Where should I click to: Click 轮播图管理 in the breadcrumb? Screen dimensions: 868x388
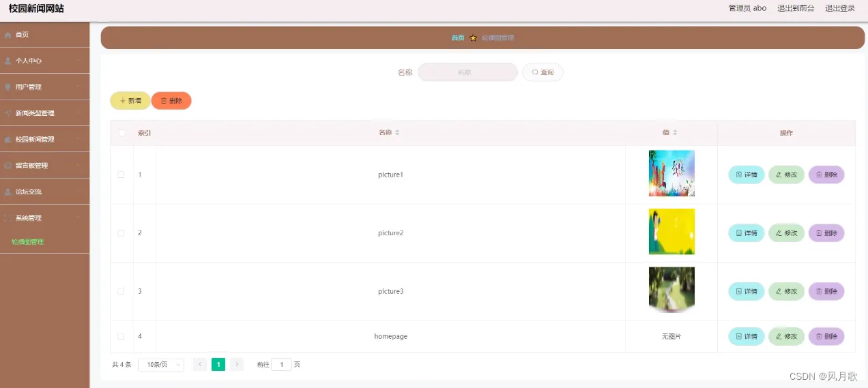point(498,38)
